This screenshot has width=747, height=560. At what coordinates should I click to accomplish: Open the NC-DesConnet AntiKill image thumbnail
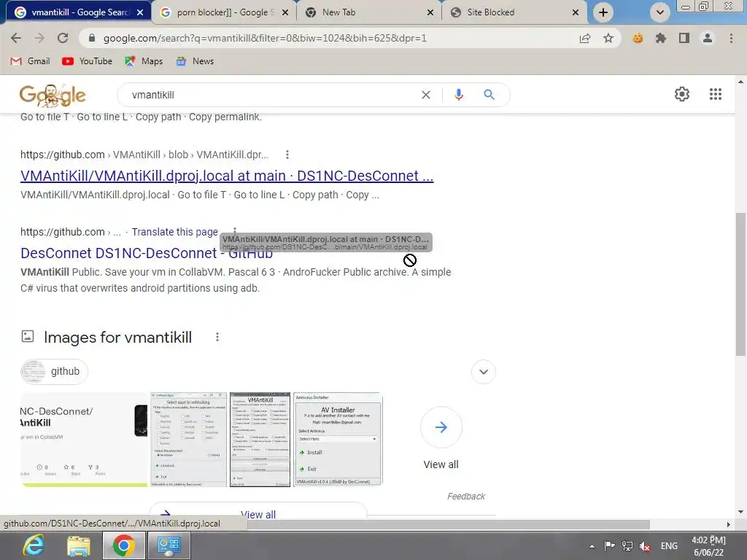[84, 440]
